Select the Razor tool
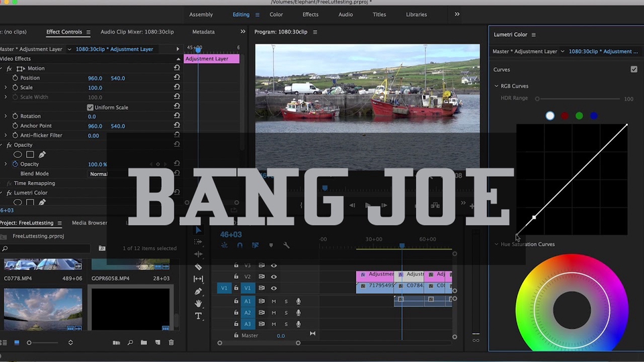Viewport: 644px width, 362px height. (x=199, y=267)
